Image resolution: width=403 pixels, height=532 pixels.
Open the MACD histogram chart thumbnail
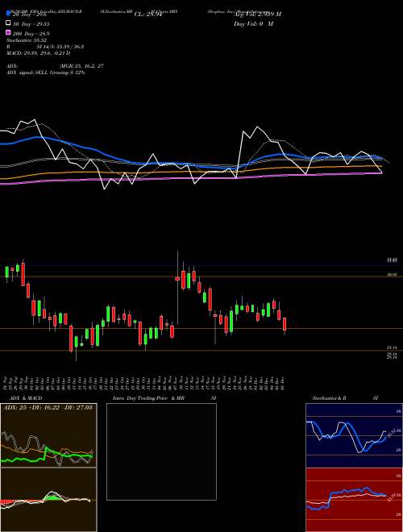click(48, 500)
